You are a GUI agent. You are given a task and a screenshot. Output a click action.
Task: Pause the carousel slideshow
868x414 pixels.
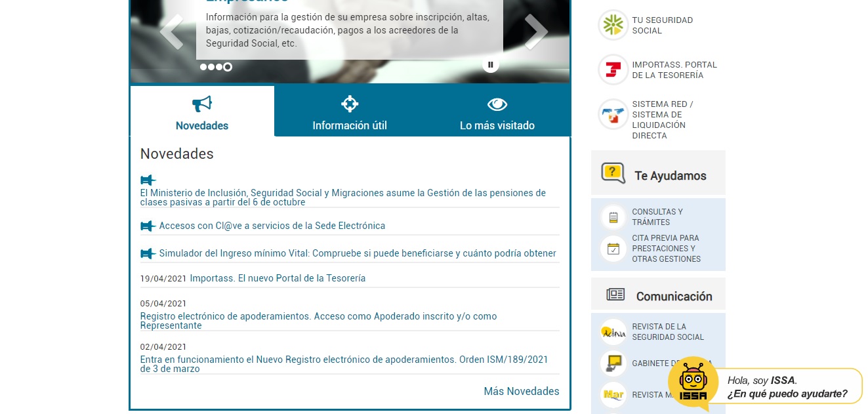click(x=490, y=64)
